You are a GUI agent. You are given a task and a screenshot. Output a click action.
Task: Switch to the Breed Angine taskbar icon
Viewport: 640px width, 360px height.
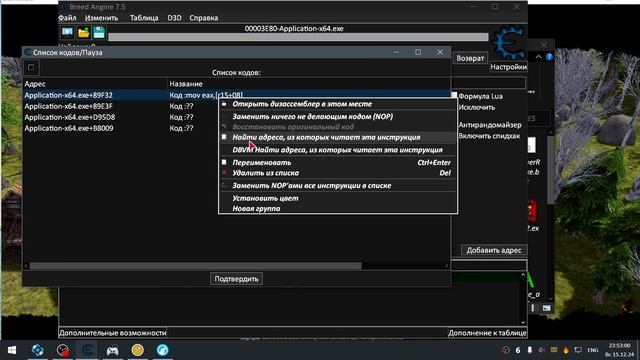(87, 350)
